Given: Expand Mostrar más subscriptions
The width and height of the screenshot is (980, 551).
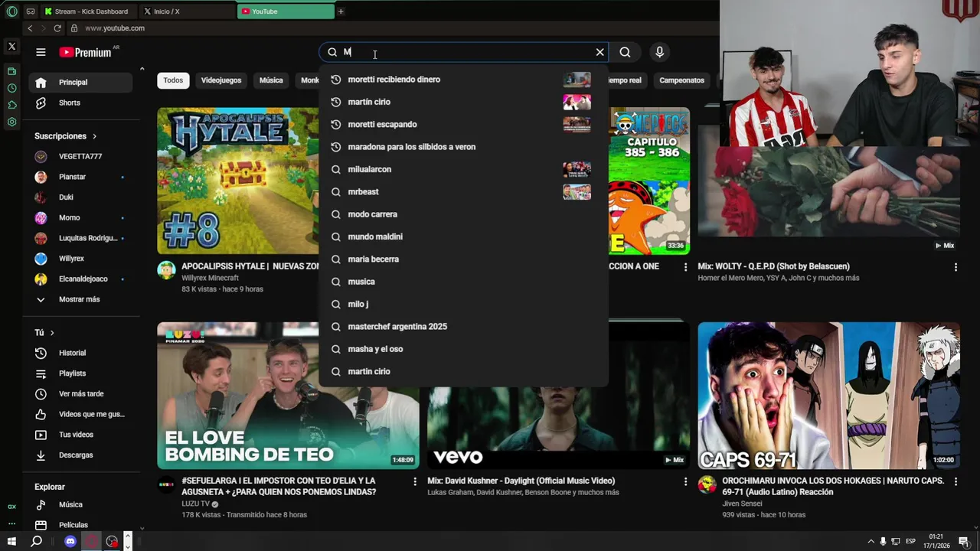Looking at the screenshot, I should (80, 299).
